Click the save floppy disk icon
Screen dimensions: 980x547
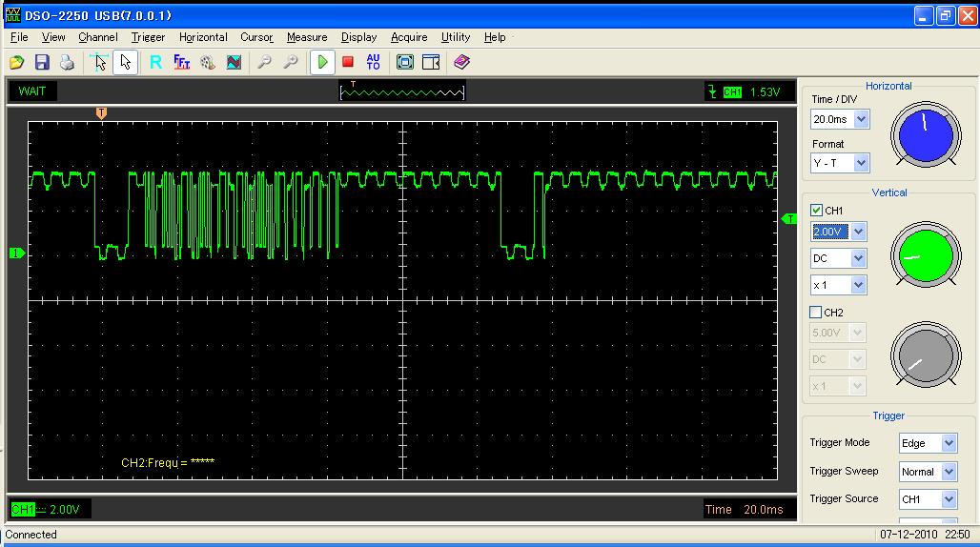pos(42,62)
